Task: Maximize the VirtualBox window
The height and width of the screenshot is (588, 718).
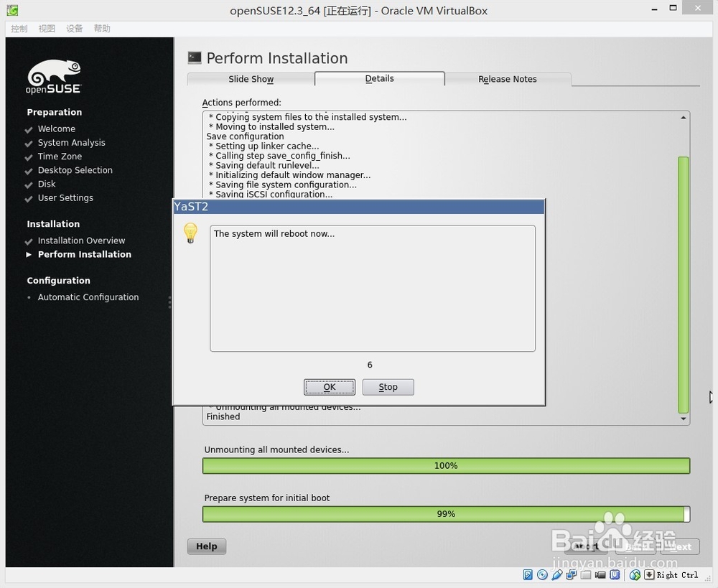Action: [673, 8]
